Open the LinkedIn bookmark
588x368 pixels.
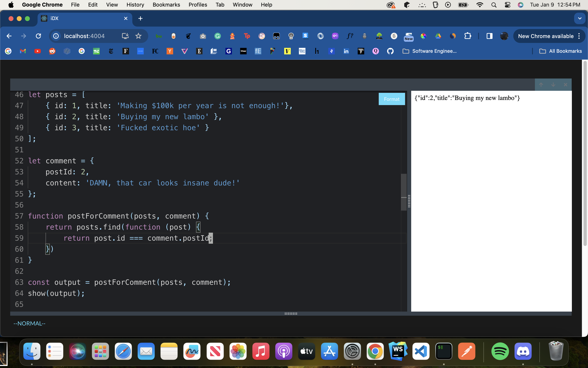pyautogui.click(x=346, y=51)
